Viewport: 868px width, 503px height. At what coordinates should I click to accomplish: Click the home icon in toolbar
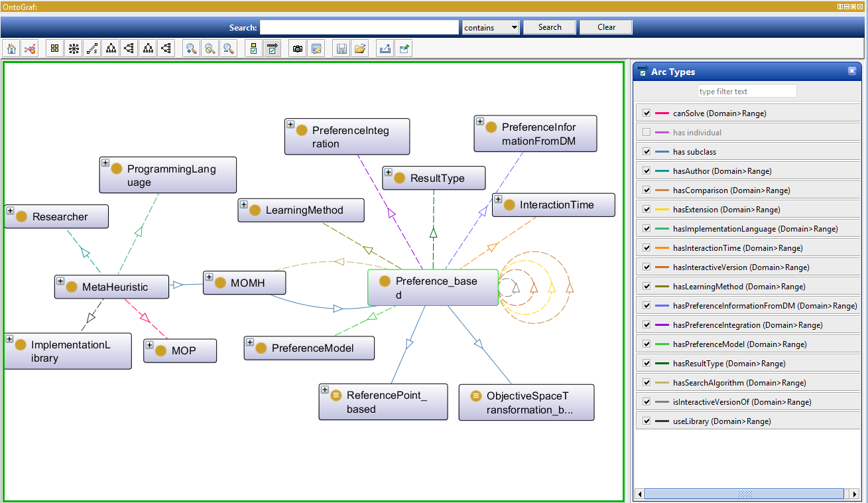click(x=11, y=48)
